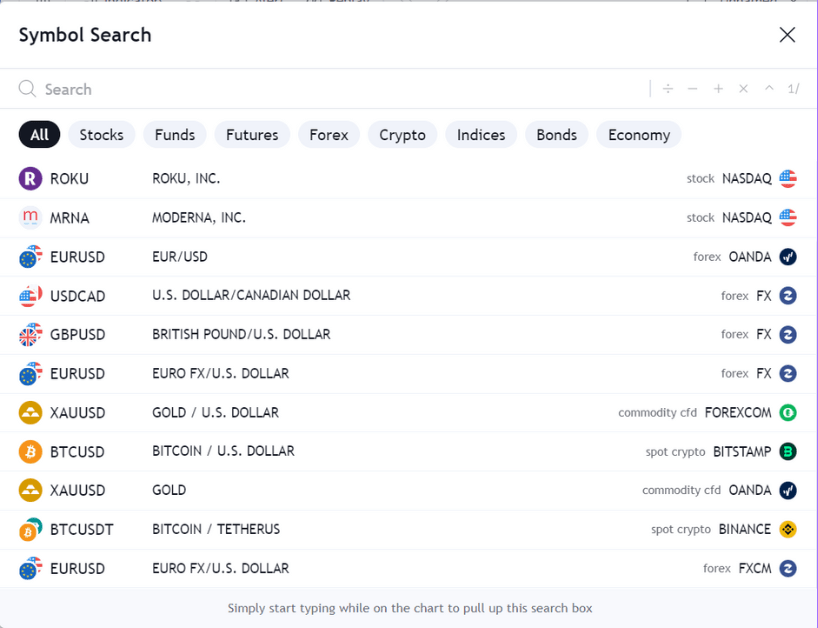Click the magnifier search icon
Image resolution: width=818 pixels, height=628 pixels.
pyautogui.click(x=27, y=89)
